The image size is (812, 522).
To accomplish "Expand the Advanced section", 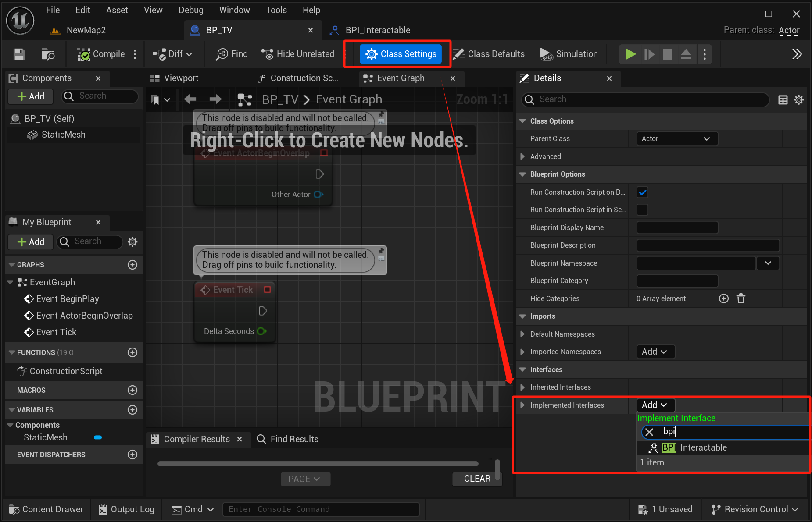I will [x=522, y=156].
